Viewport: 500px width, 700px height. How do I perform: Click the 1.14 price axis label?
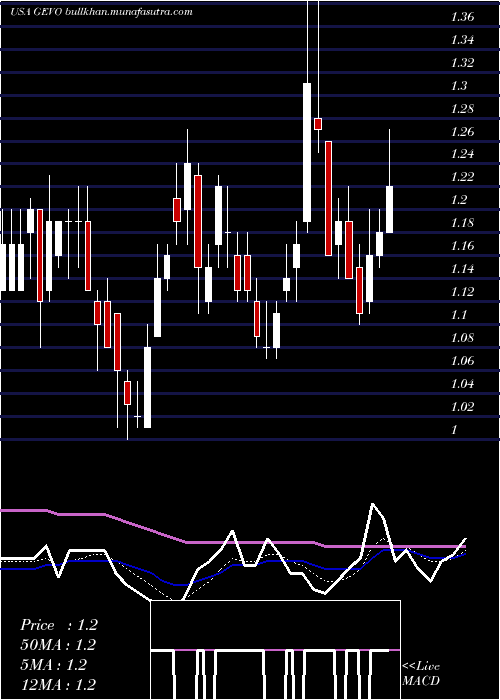tap(462, 269)
